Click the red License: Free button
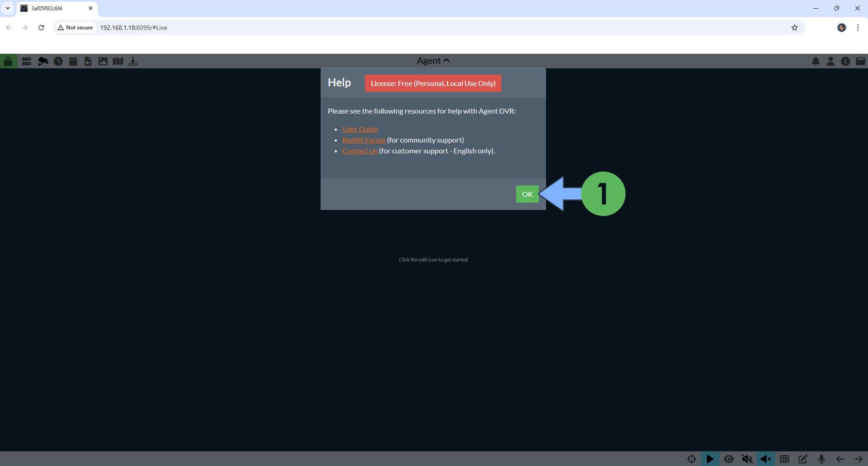 [433, 83]
